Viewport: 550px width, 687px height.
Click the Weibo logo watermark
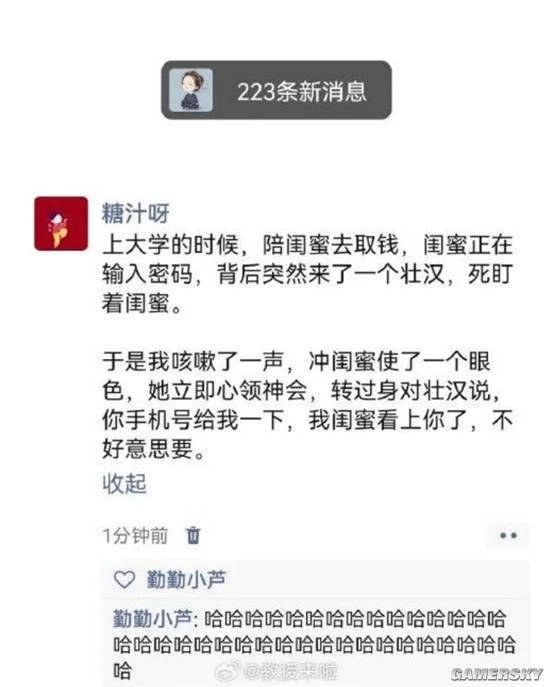[228, 669]
